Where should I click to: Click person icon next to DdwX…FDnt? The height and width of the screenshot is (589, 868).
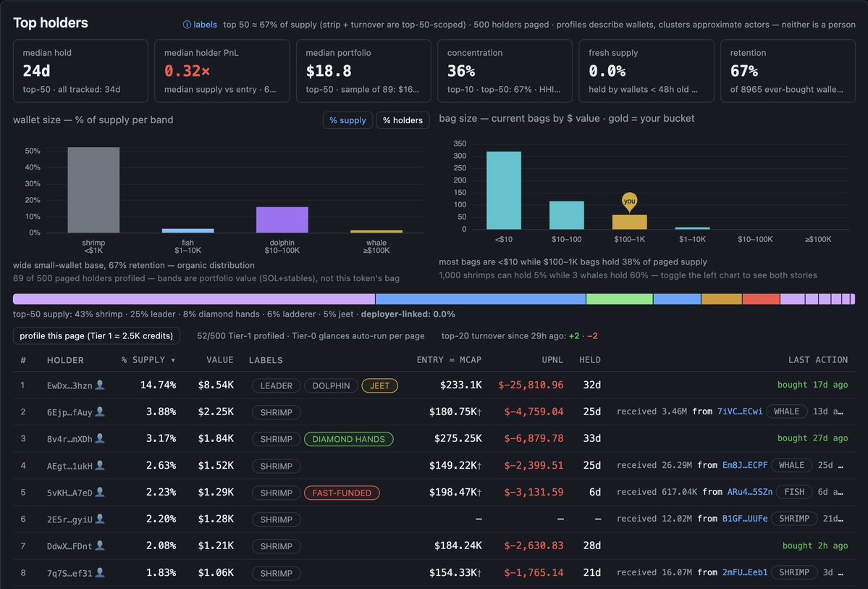[x=100, y=546]
